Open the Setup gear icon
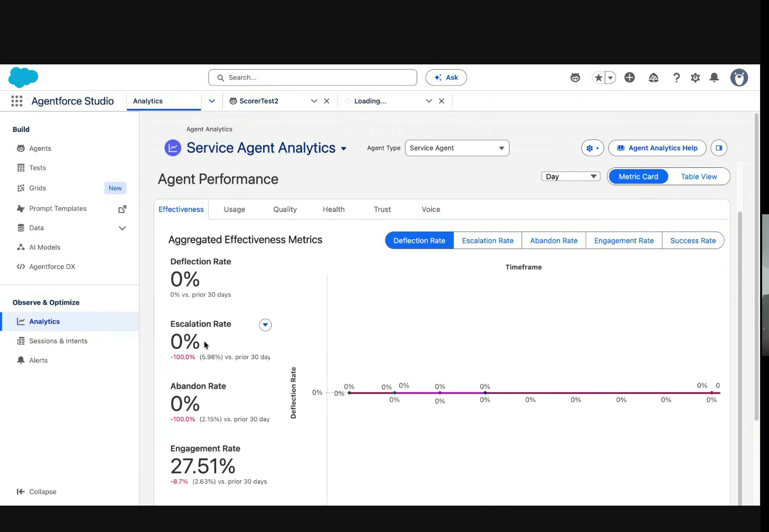Screen dimensions: 769x532 [x=695, y=78]
